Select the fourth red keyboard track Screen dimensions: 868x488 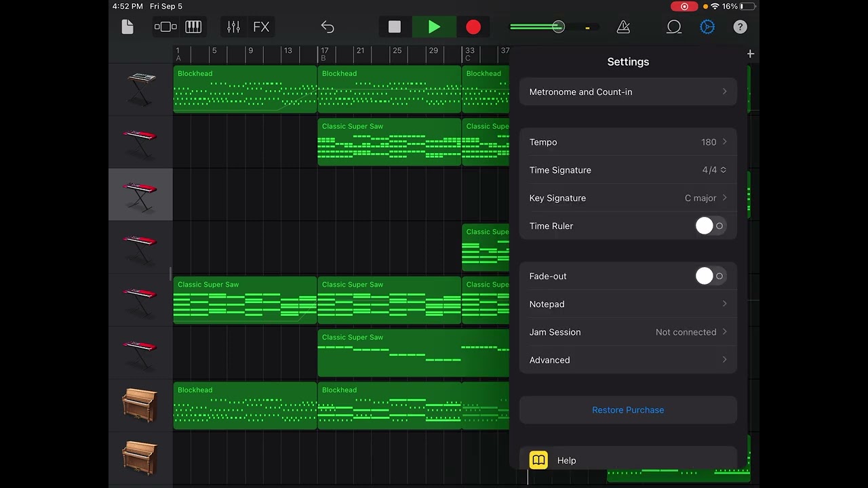pyautogui.click(x=141, y=247)
